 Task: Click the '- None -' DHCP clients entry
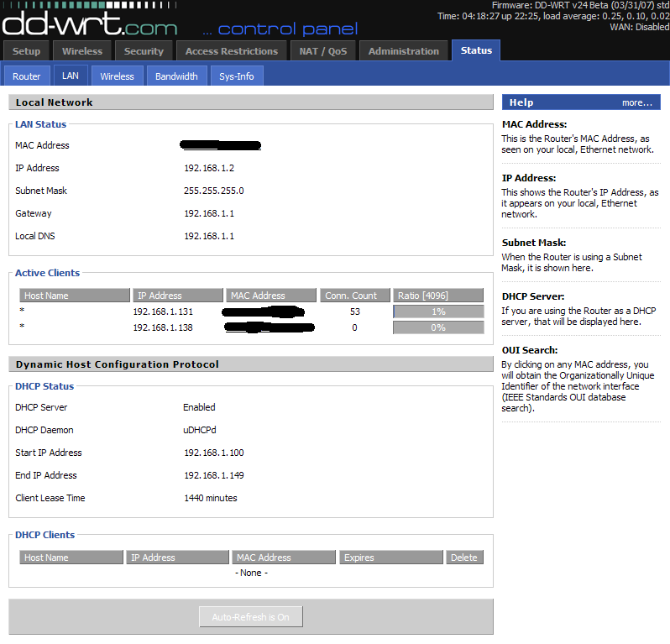251,573
